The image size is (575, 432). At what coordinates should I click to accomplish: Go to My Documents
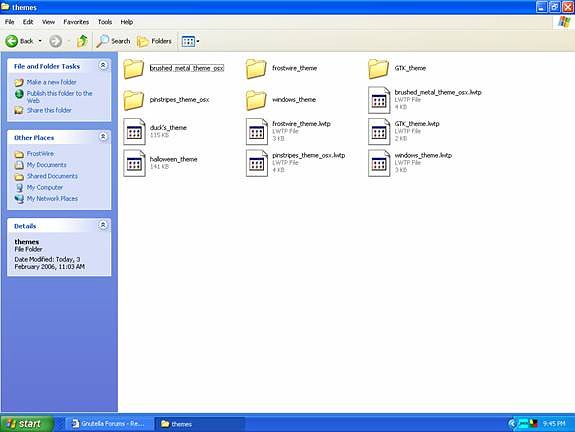(46, 165)
